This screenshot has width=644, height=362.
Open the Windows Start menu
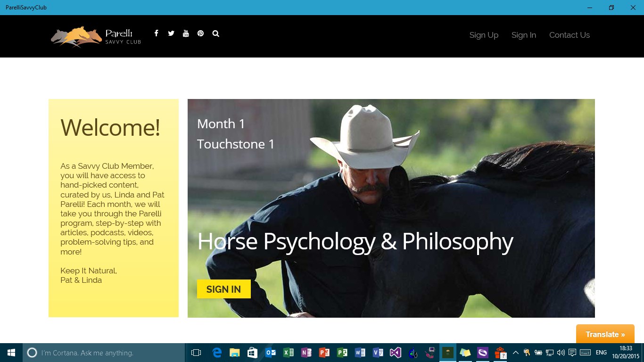(x=11, y=353)
